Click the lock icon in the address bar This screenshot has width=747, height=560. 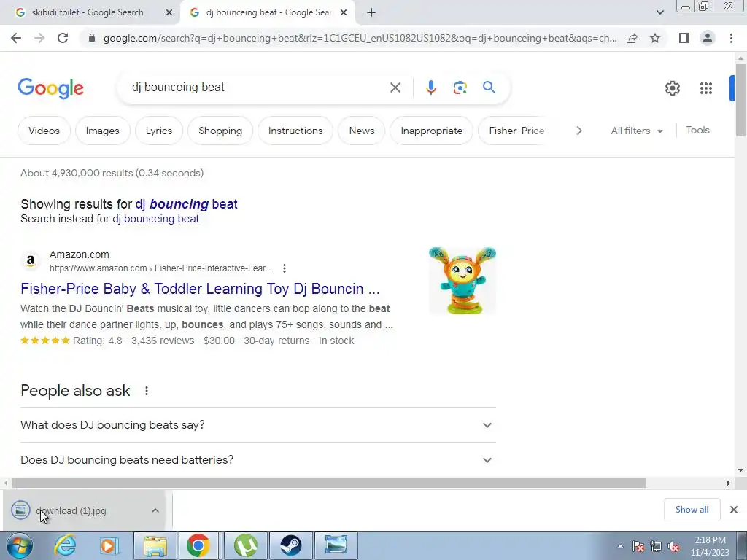point(92,38)
